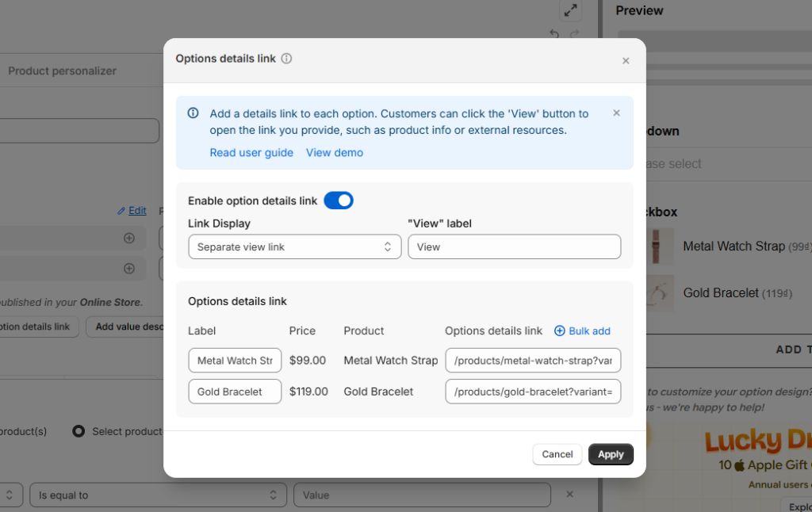Close the Options details link dialog
Viewport: 812px width, 512px height.
(x=626, y=61)
